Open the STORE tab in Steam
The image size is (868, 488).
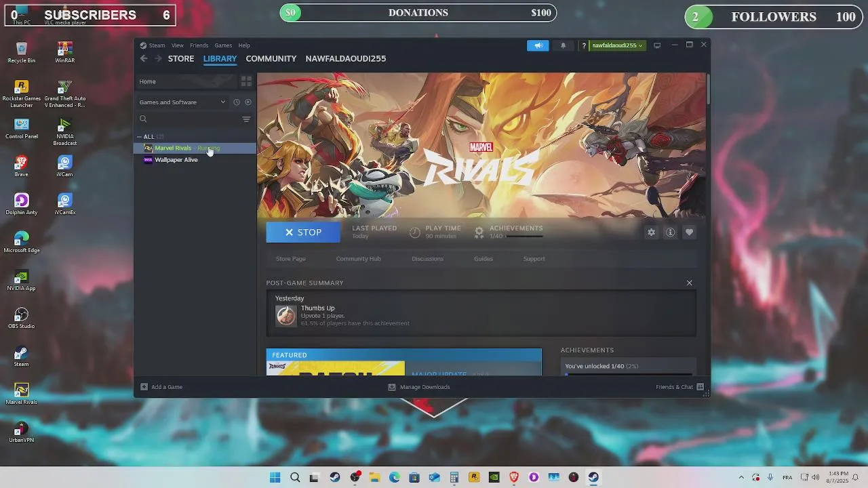181,59
